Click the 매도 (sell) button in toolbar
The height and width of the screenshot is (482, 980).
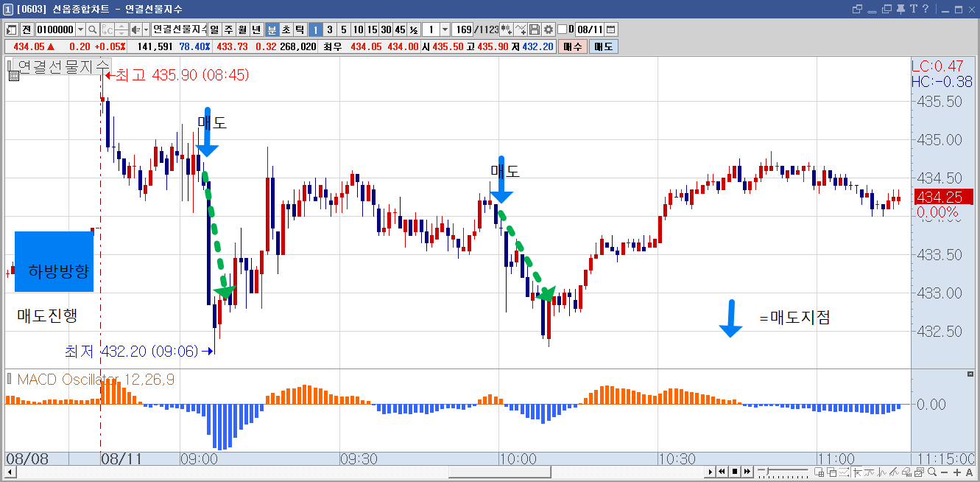click(x=604, y=46)
